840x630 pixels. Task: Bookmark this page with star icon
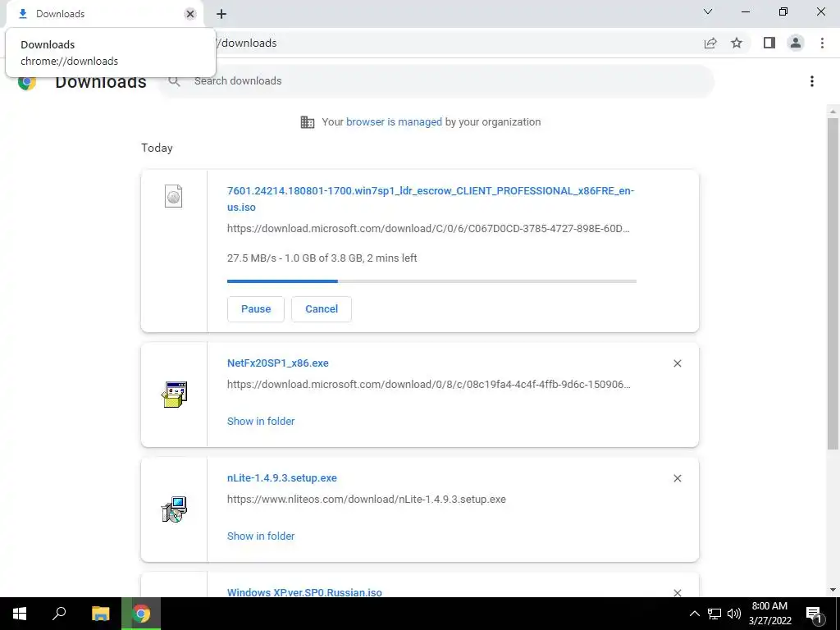737,43
